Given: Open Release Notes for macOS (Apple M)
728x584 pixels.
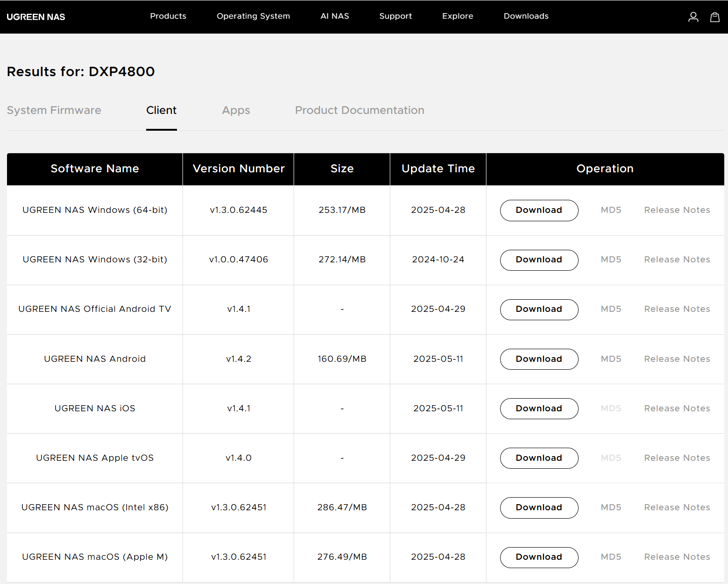Looking at the screenshot, I should [677, 557].
